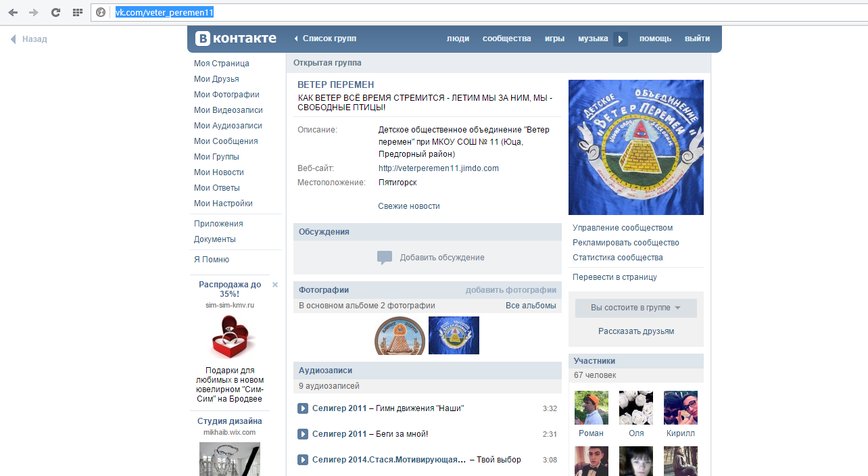The image size is (868, 476).
Task: Open 'Мои Аудиозаписи' sidebar link
Action: (228, 126)
